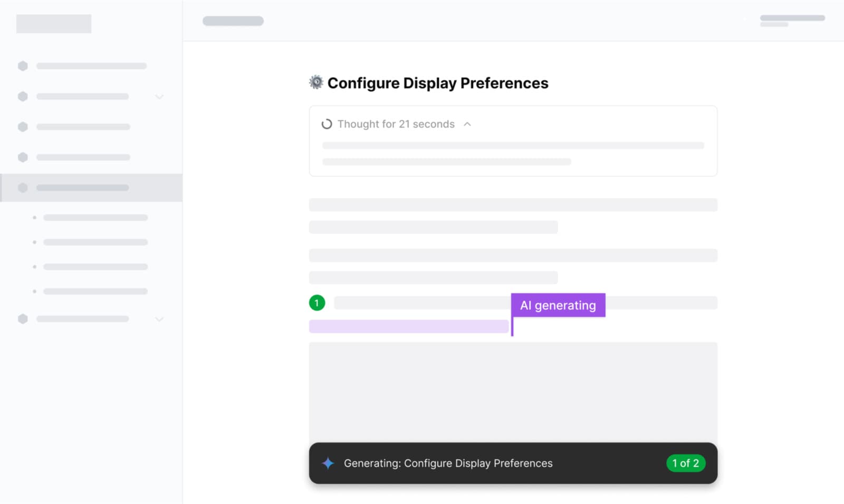
Task: Click the gear icon beside the page title
Action: (315, 82)
